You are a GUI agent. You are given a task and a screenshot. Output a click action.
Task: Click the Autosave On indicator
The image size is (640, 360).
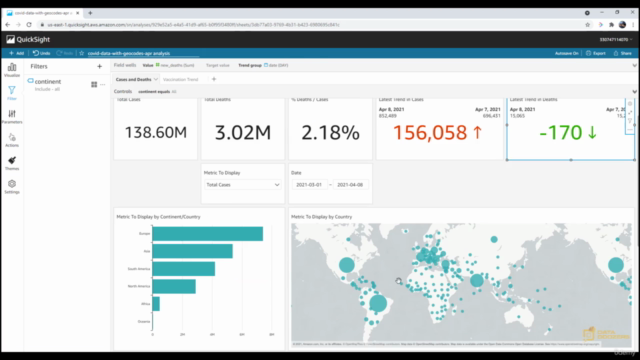[x=567, y=53]
